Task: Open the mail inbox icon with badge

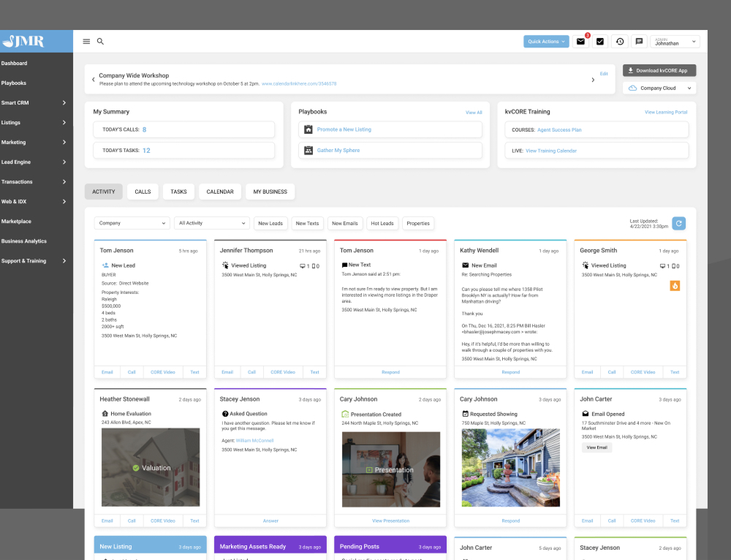Action: pos(581,42)
